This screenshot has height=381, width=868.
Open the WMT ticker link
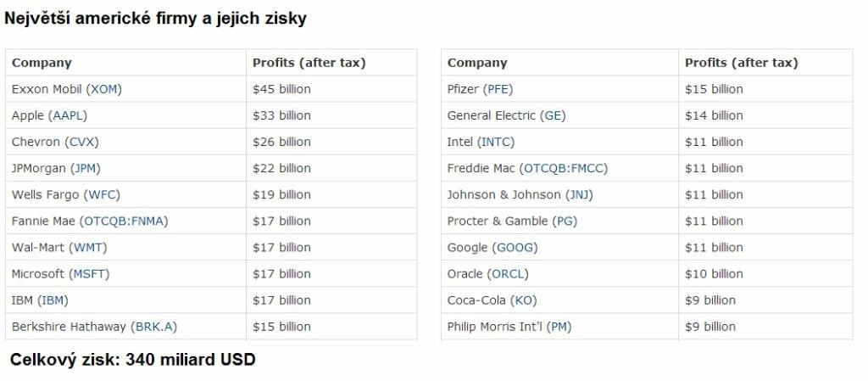[88, 248]
